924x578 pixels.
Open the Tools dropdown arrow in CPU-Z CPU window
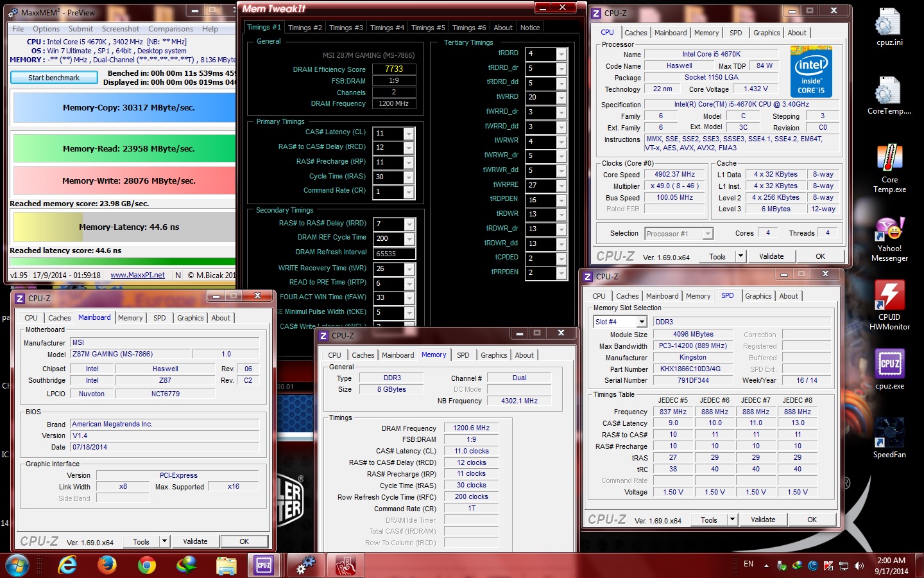coord(740,256)
